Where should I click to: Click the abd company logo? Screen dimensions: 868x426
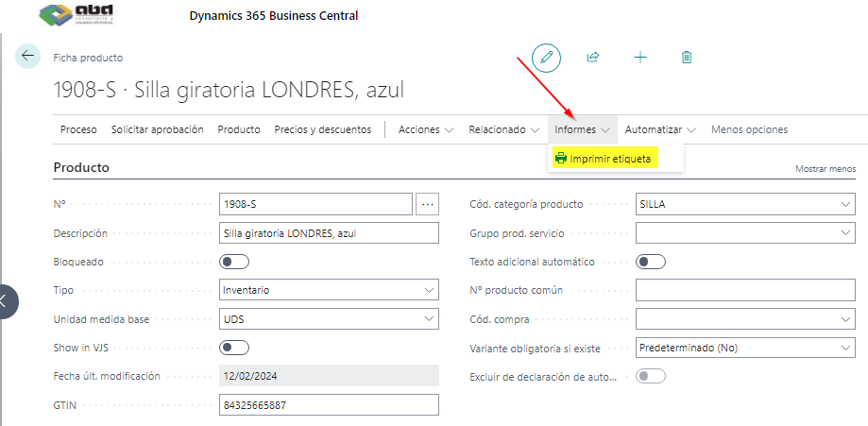pyautogui.click(x=77, y=15)
